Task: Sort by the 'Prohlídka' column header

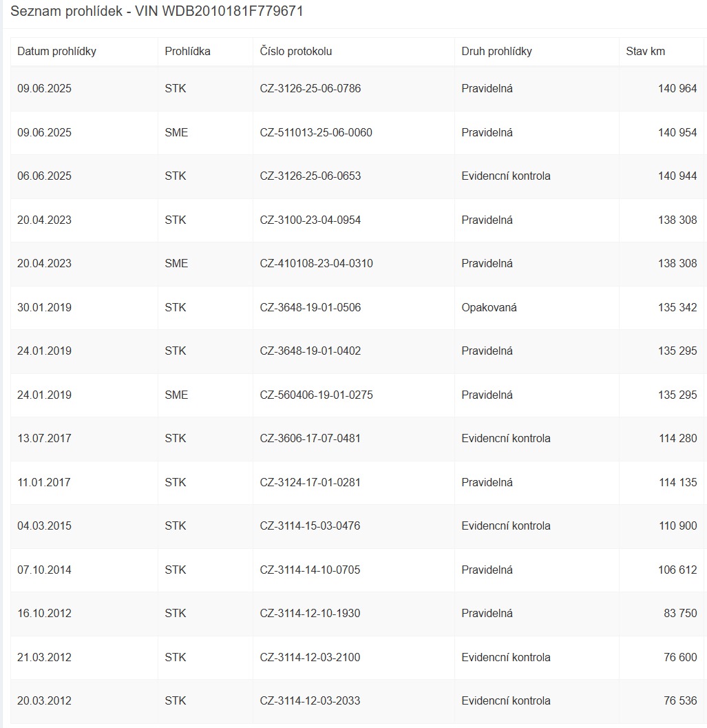Action: pyautogui.click(x=187, y=52)
